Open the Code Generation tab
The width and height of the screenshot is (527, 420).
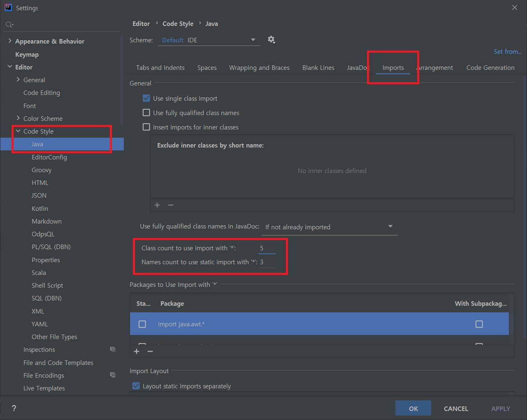(490, 68)
